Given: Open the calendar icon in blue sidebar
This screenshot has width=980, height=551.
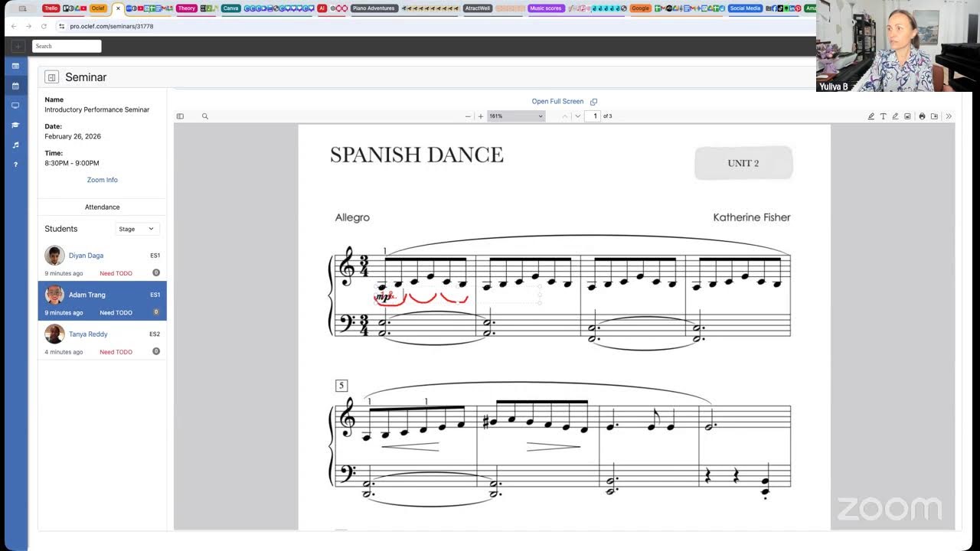Looking at the screenshot, I should [x=15, y=86].
